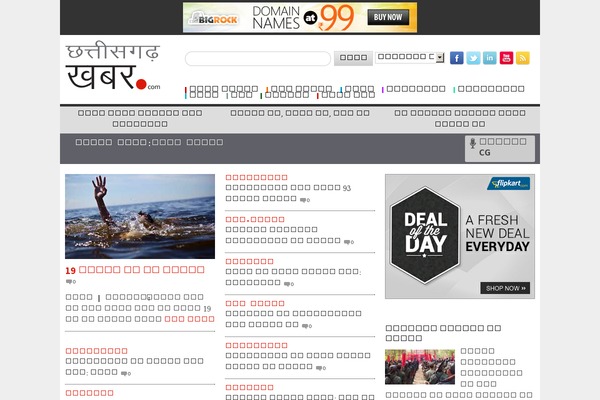Open the YouTube icon in header
The image size is (600, 400).
click(506, 58)
